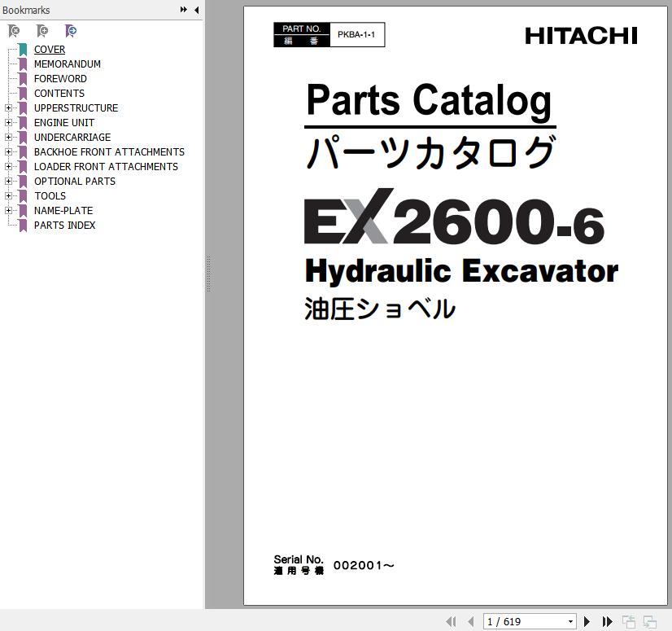672x631 pixels.
Task: Jump to the last page
Action: pyautogui.click(x=607, y=621)
